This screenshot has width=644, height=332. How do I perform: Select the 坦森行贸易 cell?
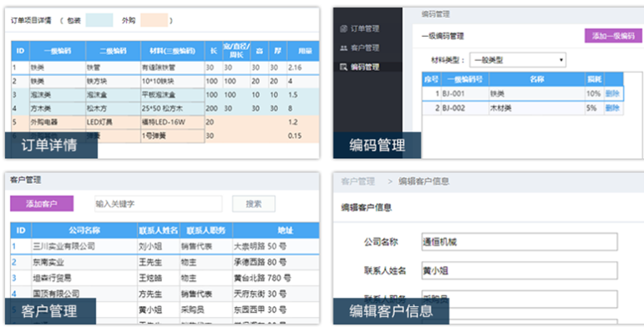pyautogui.click(x=84, y=278)
